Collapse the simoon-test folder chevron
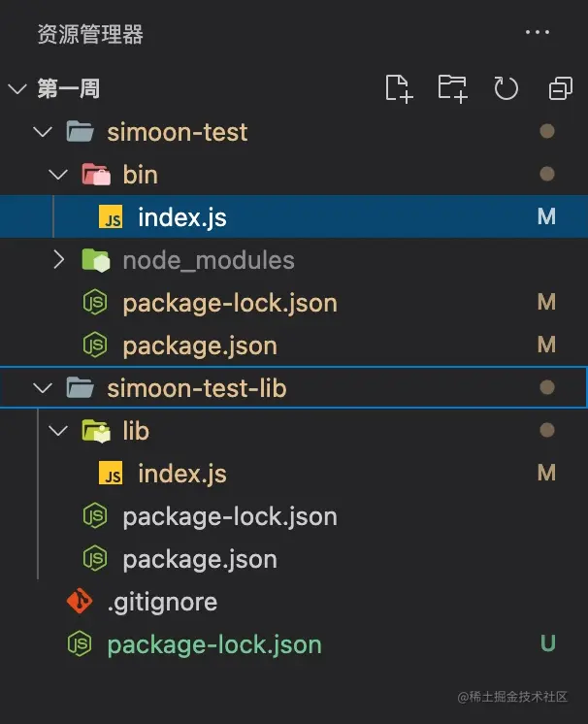588x724 pixels. tap(42, 132)
